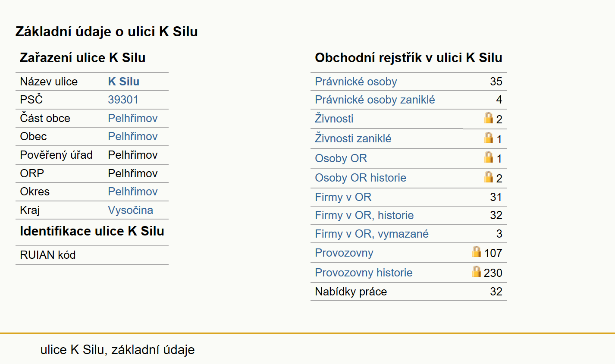615x364 pixels.
Task: Click the lock icon next to Živnosti zaniklé
Action: pyautogui.click(x=488, y=138)
